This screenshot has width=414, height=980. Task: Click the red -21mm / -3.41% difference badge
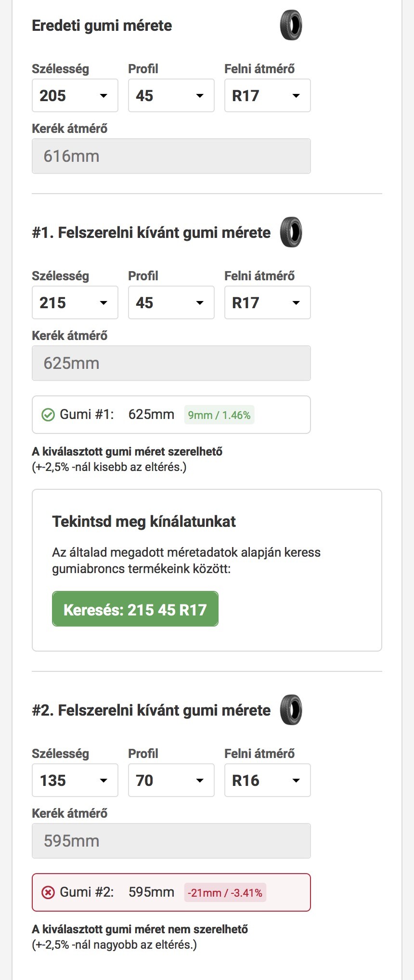click(x=225, y=893)
